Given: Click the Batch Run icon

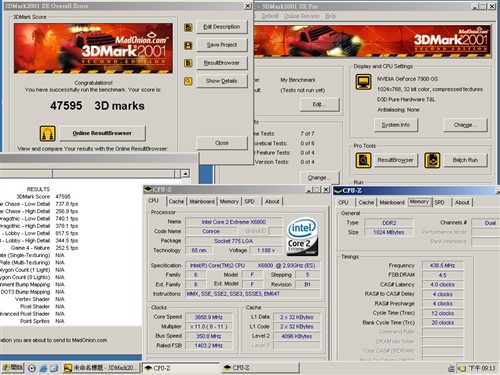Looking at the screenshot, I should 432,160.
